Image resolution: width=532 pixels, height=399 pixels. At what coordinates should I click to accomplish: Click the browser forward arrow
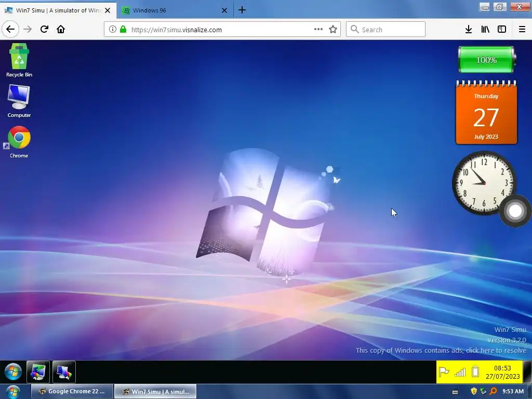[28, 29]
